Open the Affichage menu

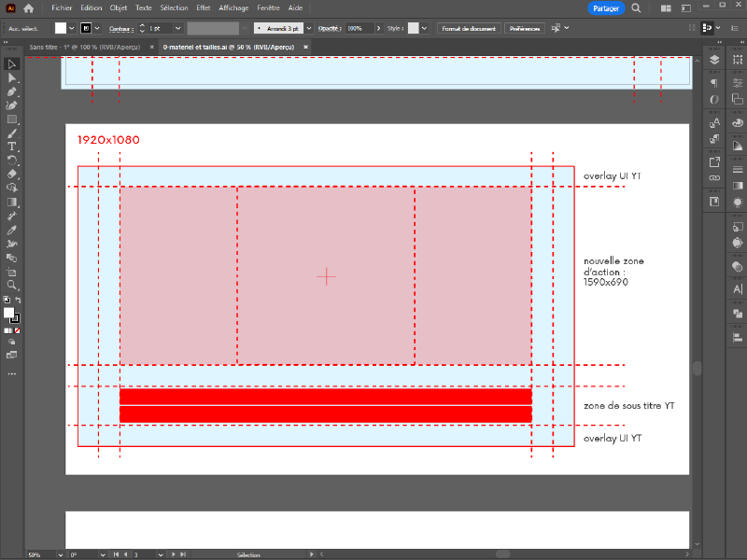click(233, 7)
